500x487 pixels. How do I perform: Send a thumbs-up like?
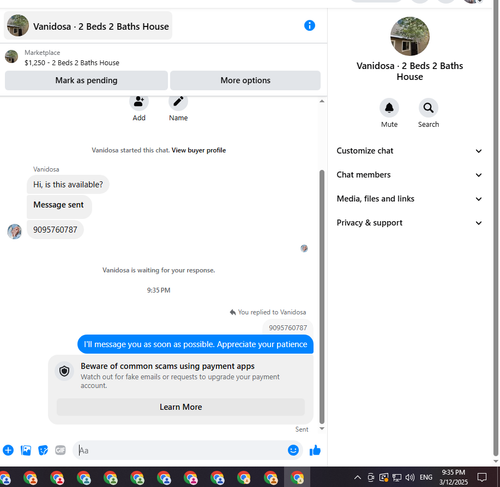pyautogui.click(x=315, y=450)
